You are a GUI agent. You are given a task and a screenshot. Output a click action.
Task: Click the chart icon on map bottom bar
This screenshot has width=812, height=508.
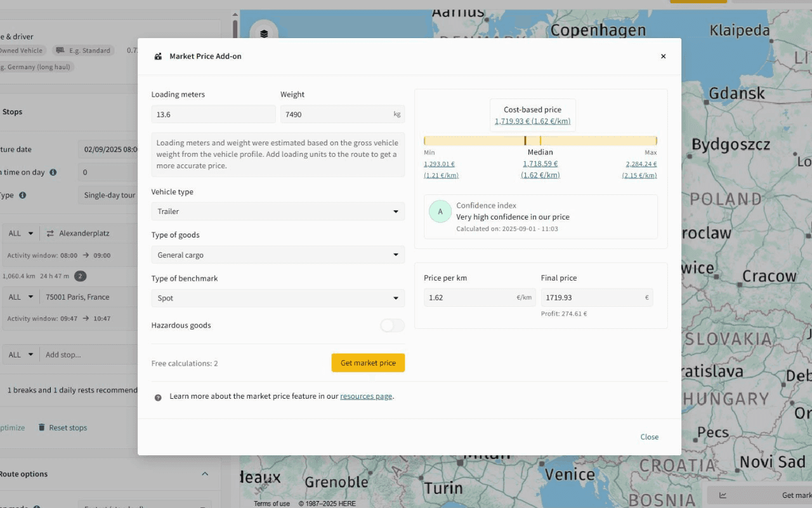723,495
